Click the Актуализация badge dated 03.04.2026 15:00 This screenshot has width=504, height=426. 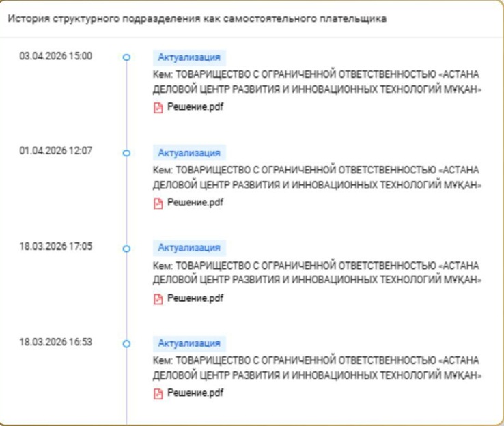pos(189,57)
